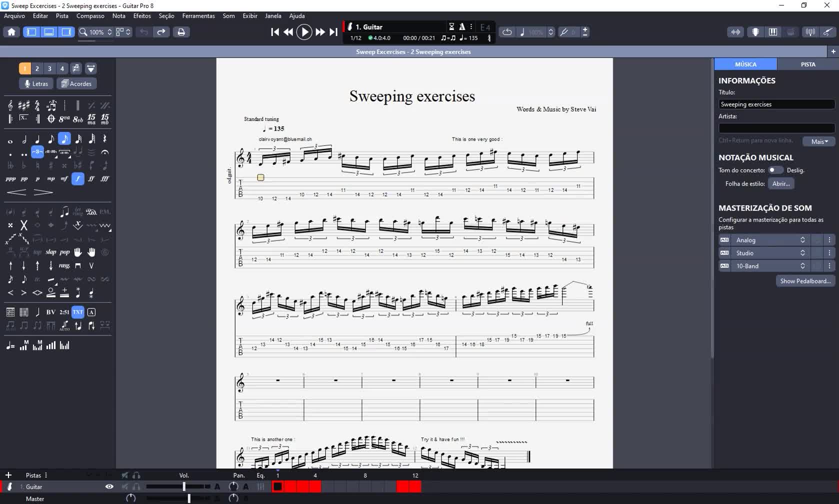Change the Studio mastering preset
Image resolution: width=839 pixels, height=504 pixels.
click(770, 253)
